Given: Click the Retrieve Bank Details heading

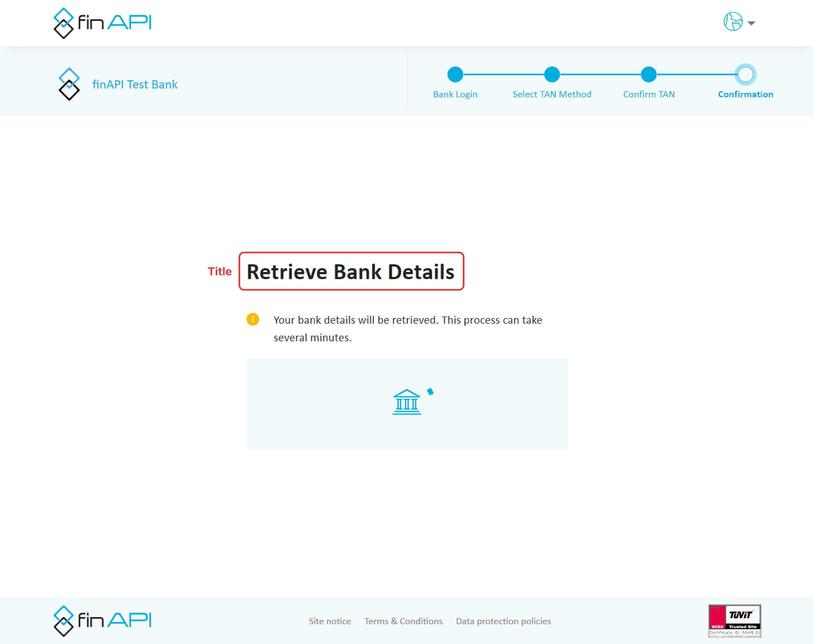Looking at the screenshot, I should tap(350, 271).
